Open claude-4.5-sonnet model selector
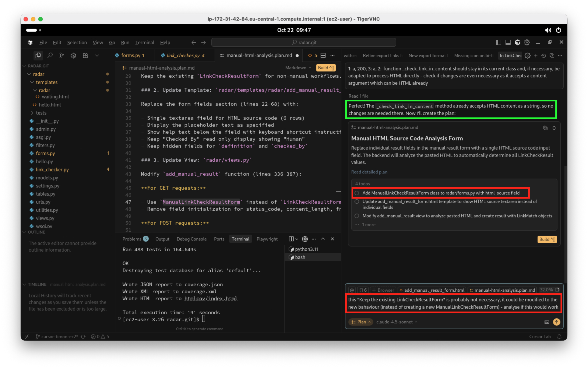The height and width of the screenshot is (368, 588). tap(396, 322)
